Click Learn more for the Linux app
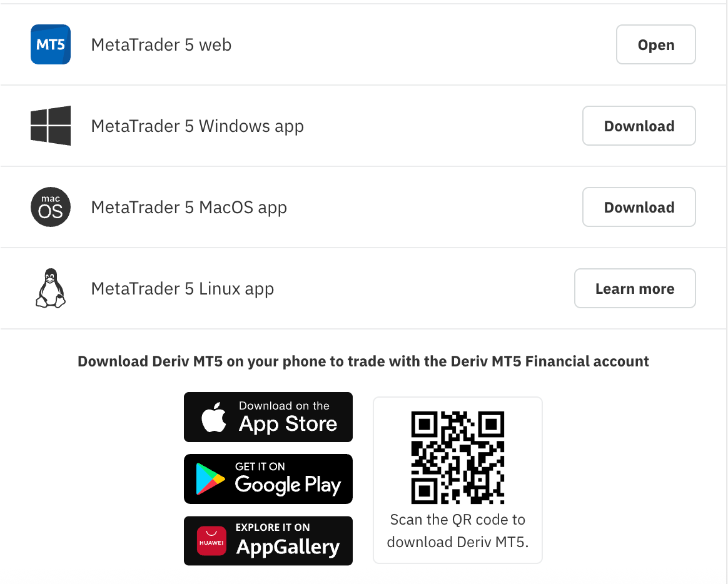Viewport: 728px width, 584px height. tap(635, 288)
